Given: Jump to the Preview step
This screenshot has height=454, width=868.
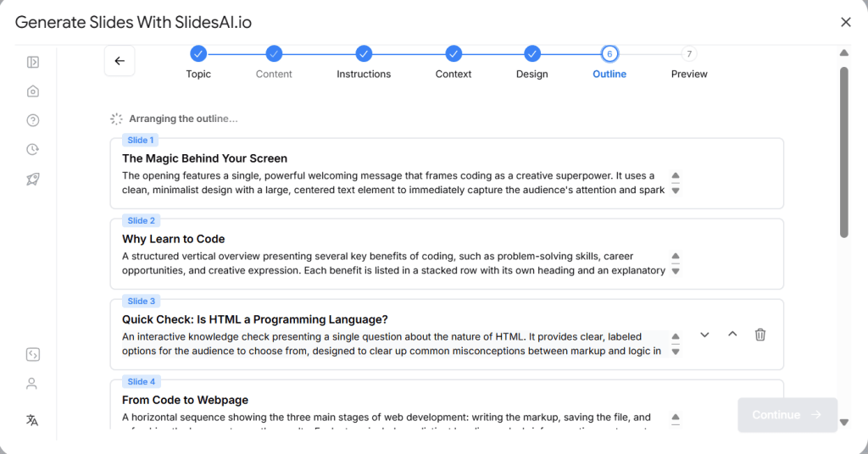Looking at the screenshot, I should point(689,54).
